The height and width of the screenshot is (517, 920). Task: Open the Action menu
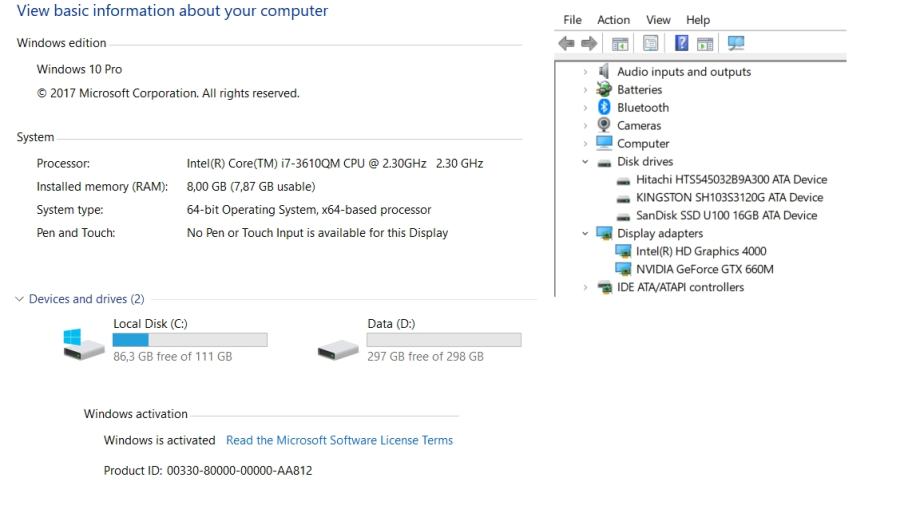pos(613,20)
